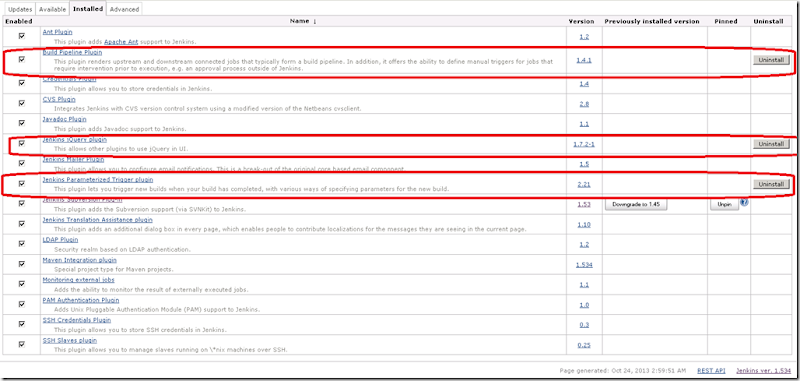Open the Maven Integration plugin link
Image resolution: width=800 pixels, height=381 pixels.
pyautogui.click(x=80, y=260)
